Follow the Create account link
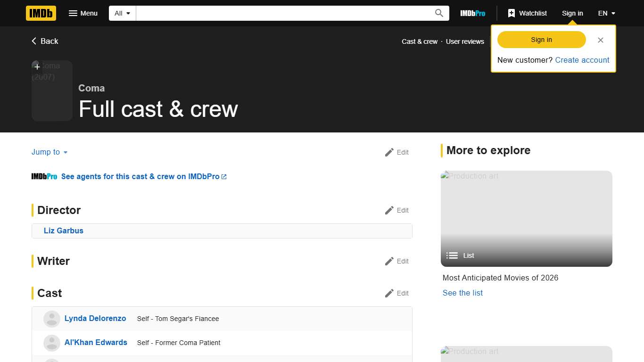Image resolution: width=644 pixels, height=362 pixels. 582,60
